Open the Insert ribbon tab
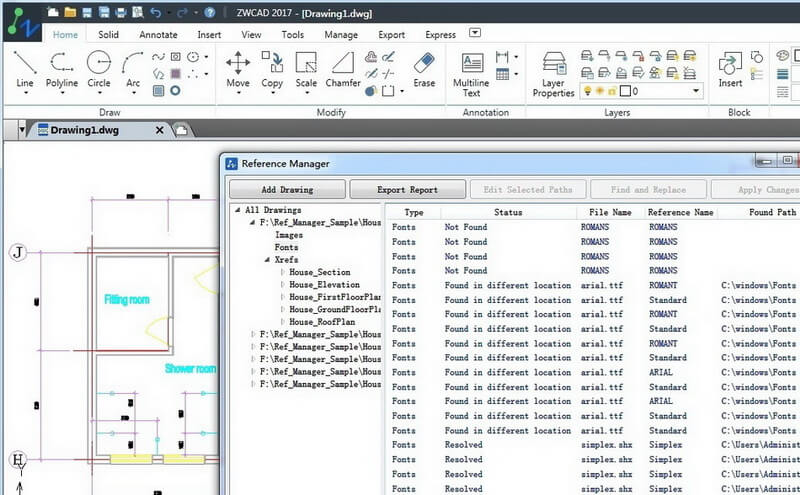 (209, 35)
